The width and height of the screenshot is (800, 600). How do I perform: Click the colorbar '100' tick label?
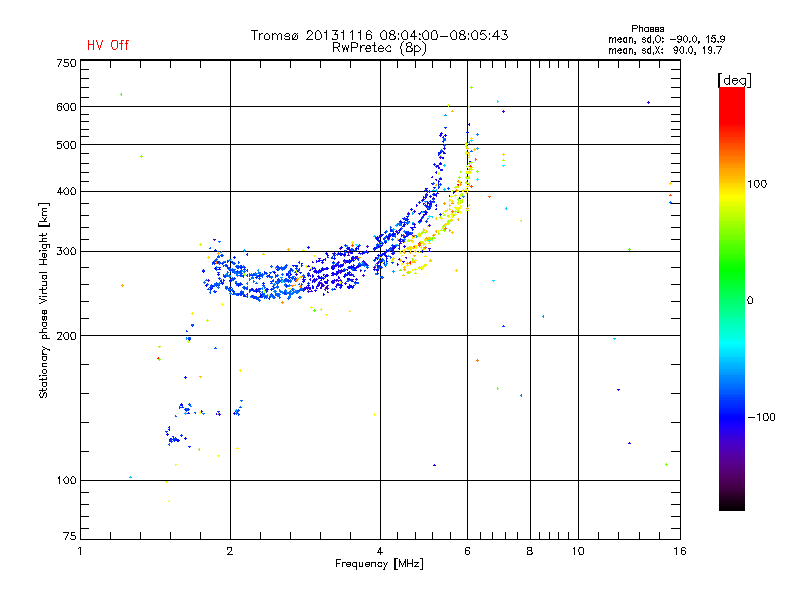[757, 184]
